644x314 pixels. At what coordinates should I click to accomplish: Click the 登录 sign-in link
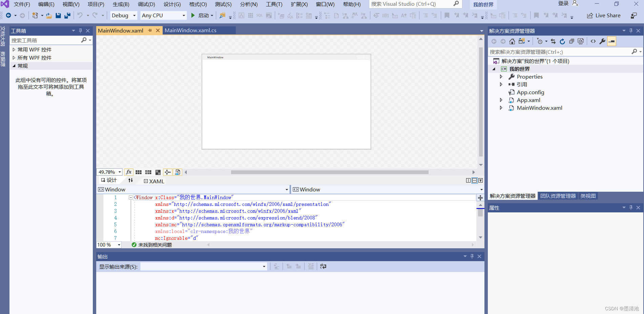coord(563,3)
